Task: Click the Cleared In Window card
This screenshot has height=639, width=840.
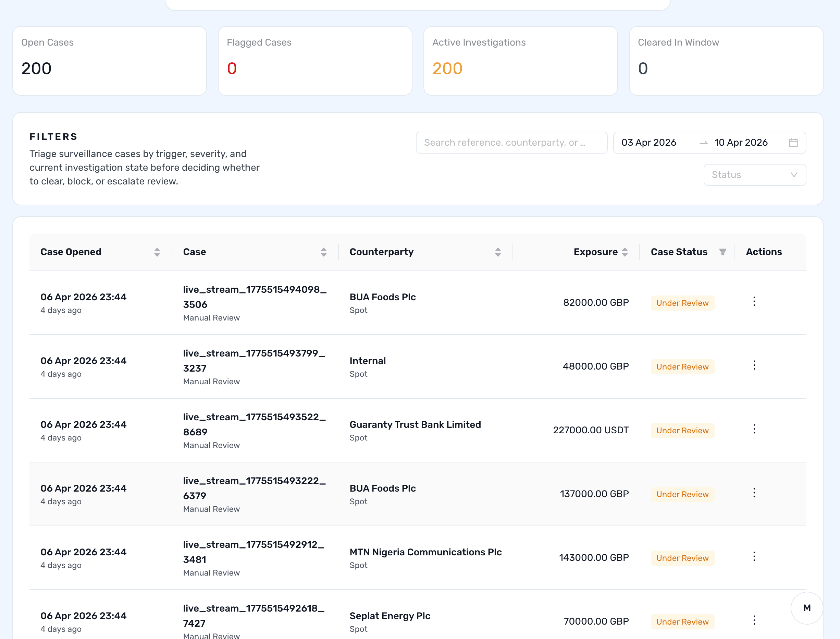Action: [x=726, y=61]
